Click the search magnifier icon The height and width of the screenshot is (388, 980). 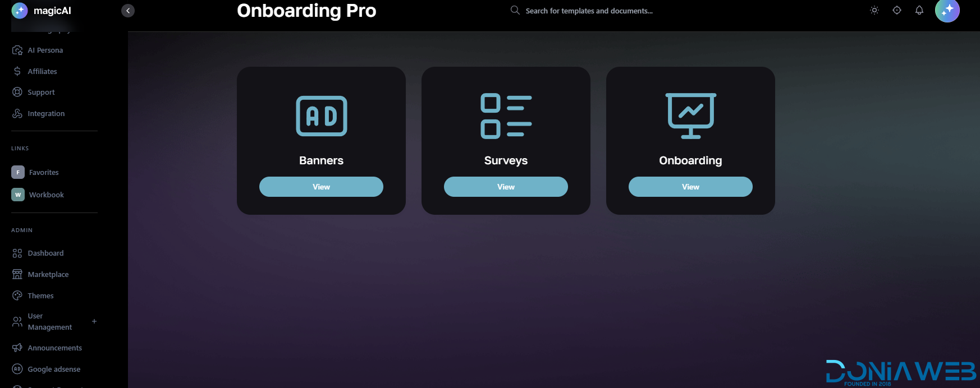pos(515,11)
